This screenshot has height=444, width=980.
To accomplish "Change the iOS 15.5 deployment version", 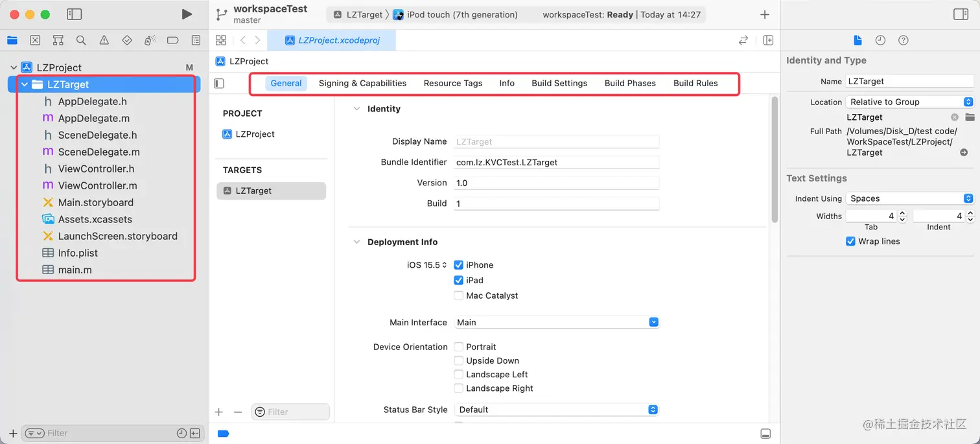I will tap(427, 265).
